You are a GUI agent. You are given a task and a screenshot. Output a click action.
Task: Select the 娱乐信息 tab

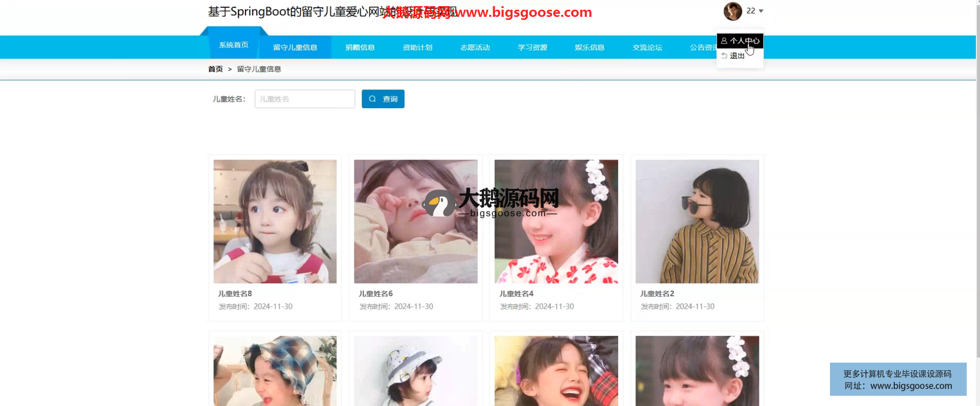pos(590,47)
